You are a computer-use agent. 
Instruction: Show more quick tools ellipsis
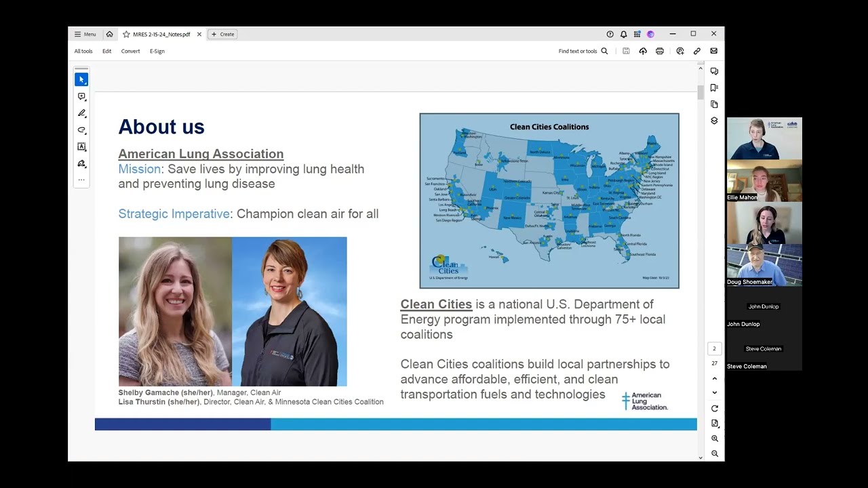pos(81,180)
